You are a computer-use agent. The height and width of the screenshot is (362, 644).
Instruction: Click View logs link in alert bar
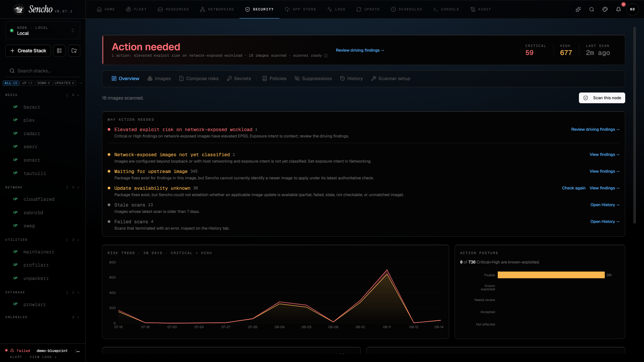(43, 357)
